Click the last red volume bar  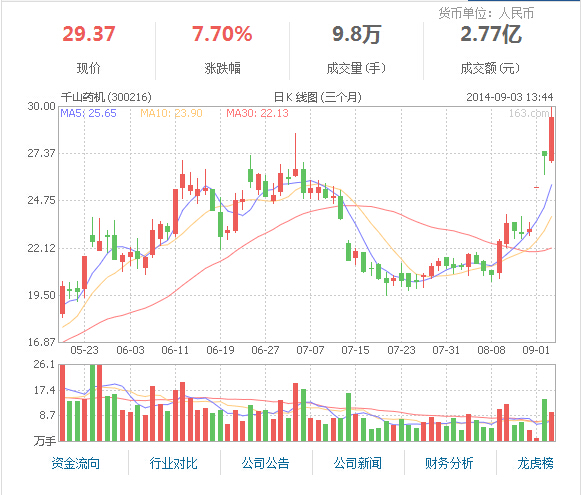click(551, 426)
